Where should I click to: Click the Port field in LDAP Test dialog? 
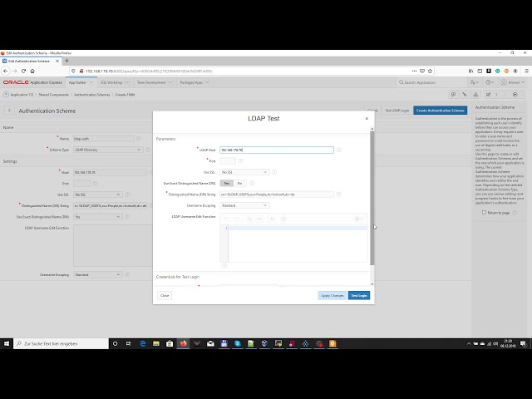228,160
